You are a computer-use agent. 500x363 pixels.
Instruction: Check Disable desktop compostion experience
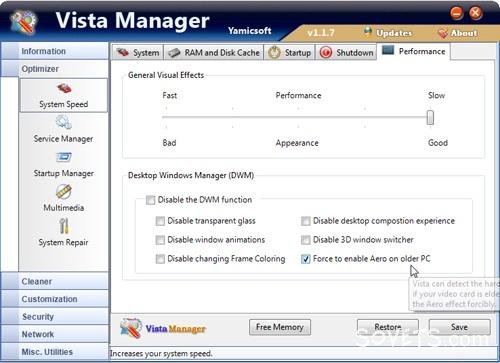[x=306, y=221]
